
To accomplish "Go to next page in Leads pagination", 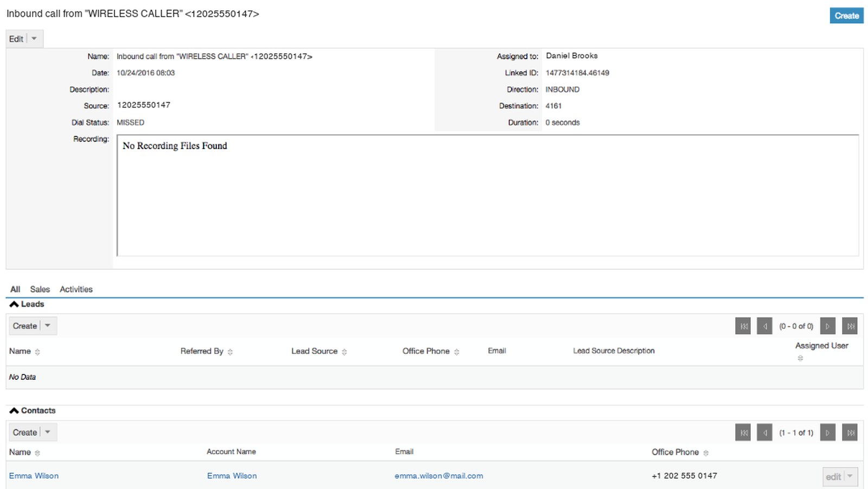I will [x=828, y=326].
